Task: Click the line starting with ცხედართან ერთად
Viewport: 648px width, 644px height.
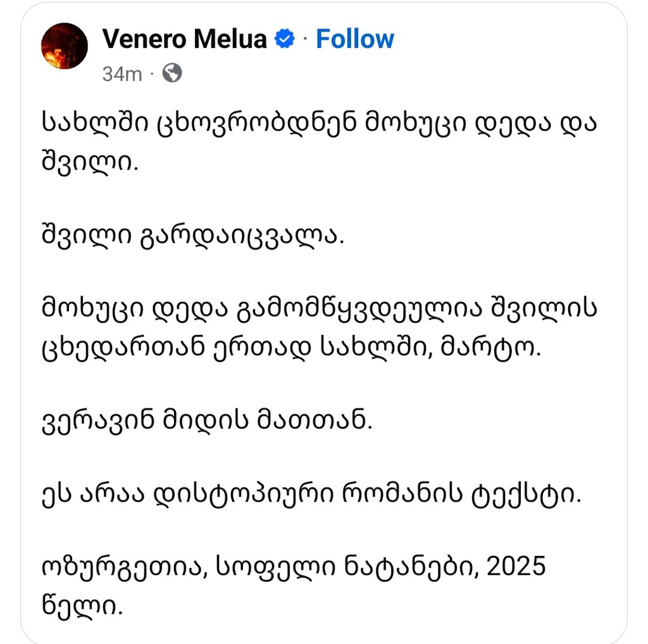Action: pos(291,348)
